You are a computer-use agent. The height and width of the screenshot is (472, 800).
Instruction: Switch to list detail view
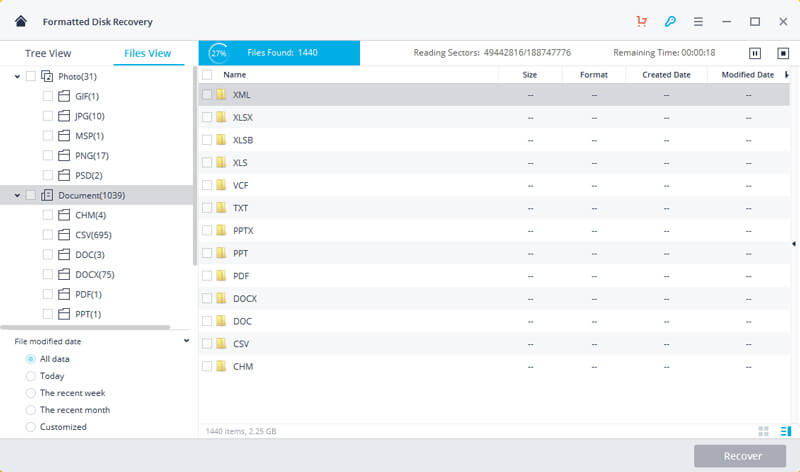pyautogui.click(x=783, y=431)
